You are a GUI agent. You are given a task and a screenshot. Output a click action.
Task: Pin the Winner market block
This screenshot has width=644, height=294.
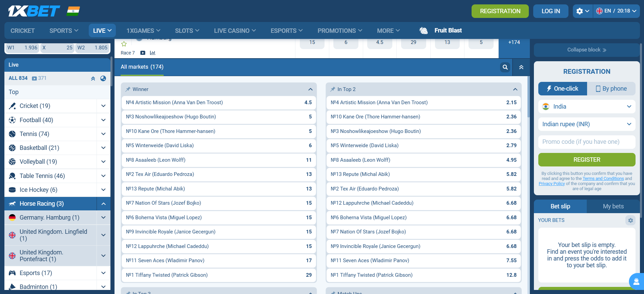tap(128, 89)
